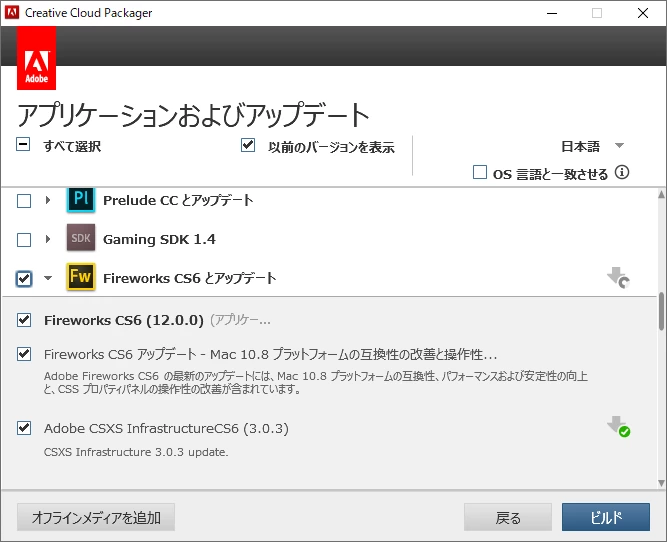This screenshot has height=542, width=667.
Task: Close the Creative Cloud Packager window
Action: point(643,13)
